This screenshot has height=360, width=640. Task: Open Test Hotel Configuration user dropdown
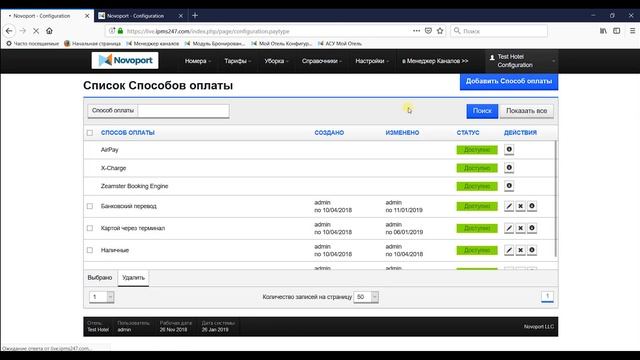tap(522, 61)
